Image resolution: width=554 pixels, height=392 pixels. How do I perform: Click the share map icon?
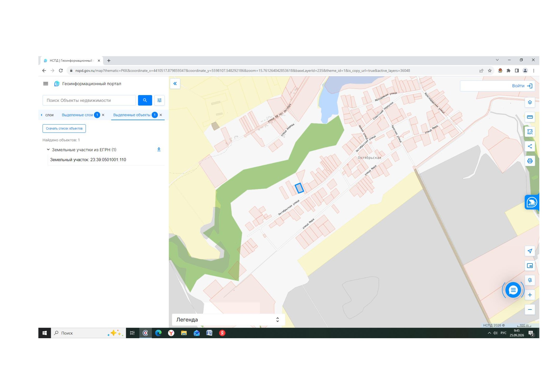coord(530,146)
